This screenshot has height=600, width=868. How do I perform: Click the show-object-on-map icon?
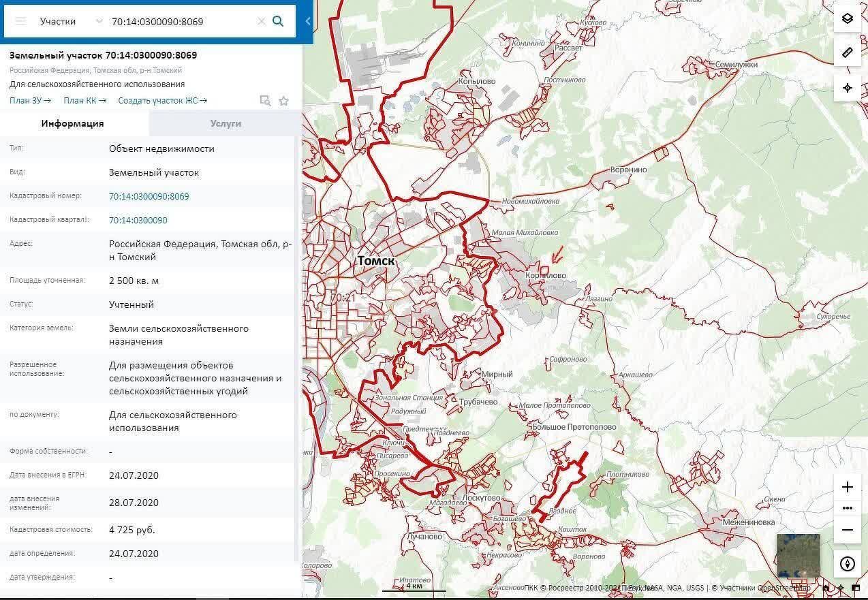[x=266, y=101]
